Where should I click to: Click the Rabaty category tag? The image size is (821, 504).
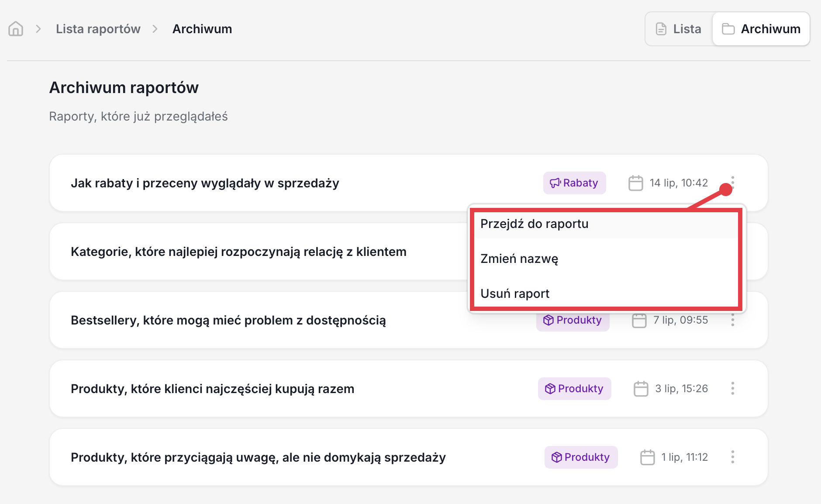coord(574,183)
